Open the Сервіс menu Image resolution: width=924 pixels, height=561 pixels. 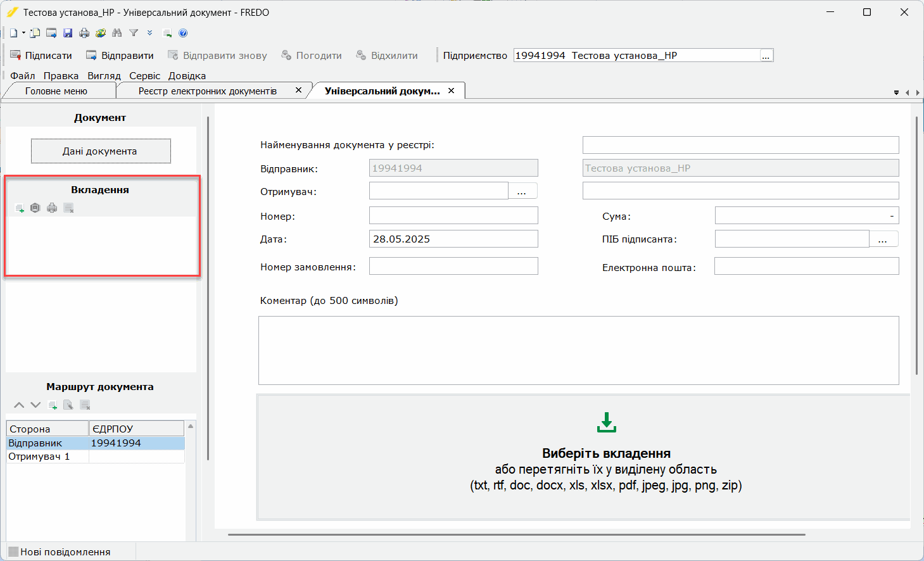144,76
